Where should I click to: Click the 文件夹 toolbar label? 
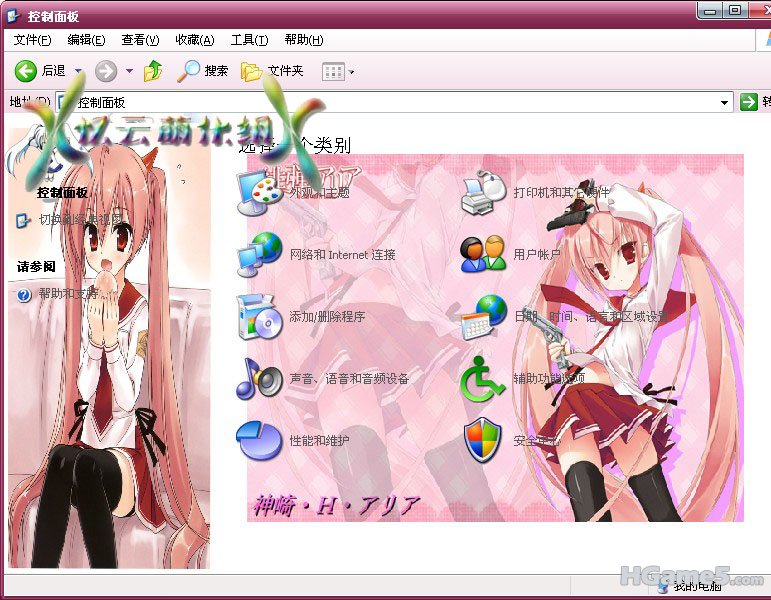coord(286,71)
